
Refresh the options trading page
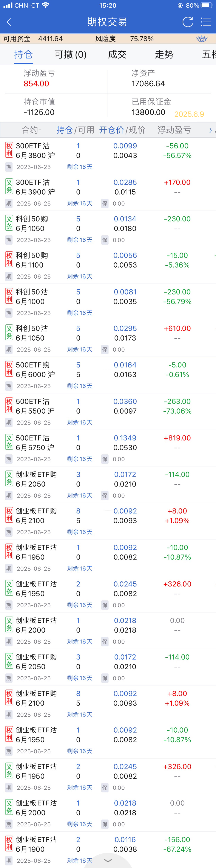pos(188,22)
